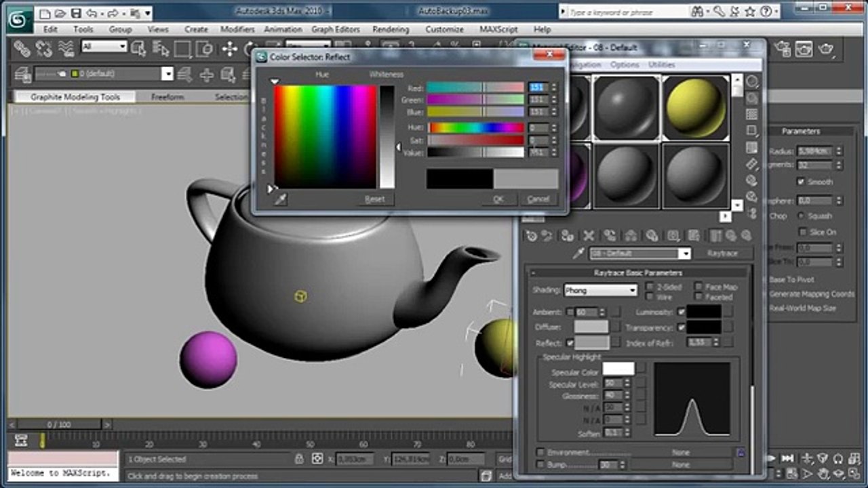Activate the Select Object tool
The width and height of the screenshot is (868, 488).
139,48
